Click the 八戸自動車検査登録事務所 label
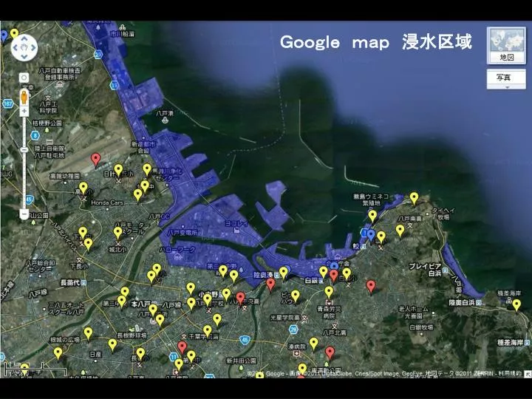532x399 pixels. point(60,74)
